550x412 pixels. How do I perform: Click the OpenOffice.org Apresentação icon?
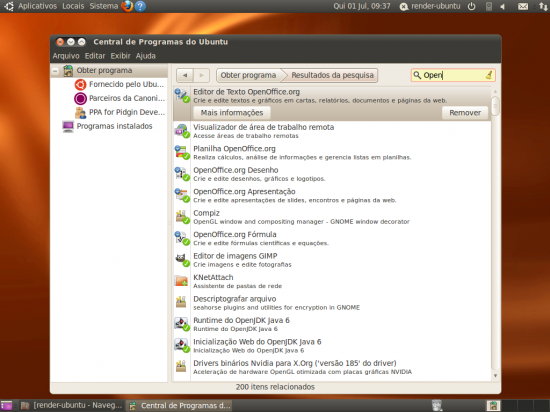pos(182,195)
